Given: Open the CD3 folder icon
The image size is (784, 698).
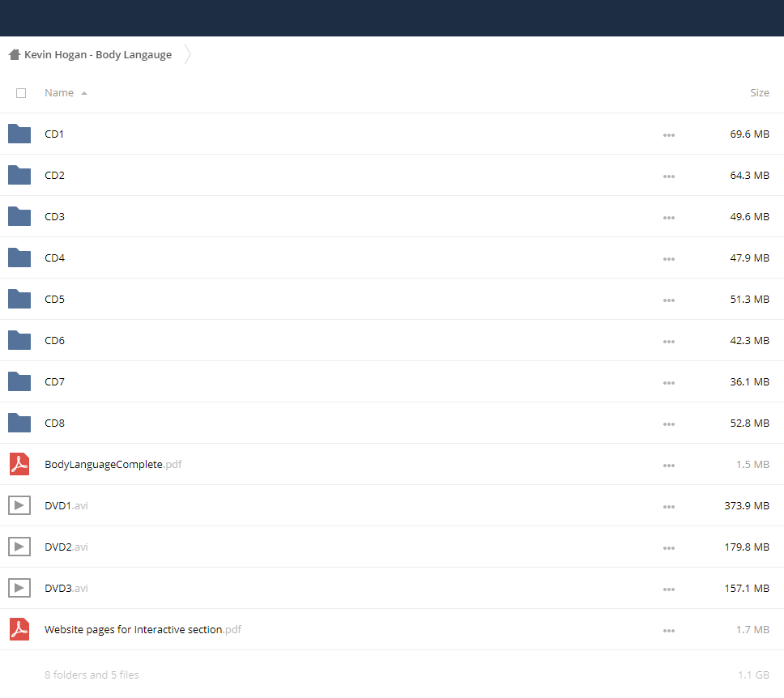Looking at the screenshot, I should (x=19, y=216).
